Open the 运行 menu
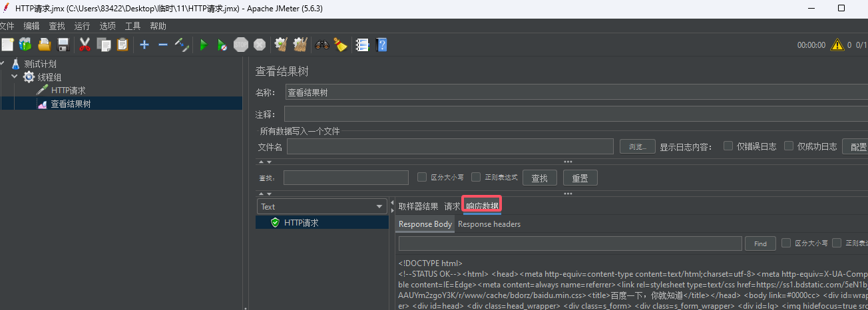 pos(82,26)
